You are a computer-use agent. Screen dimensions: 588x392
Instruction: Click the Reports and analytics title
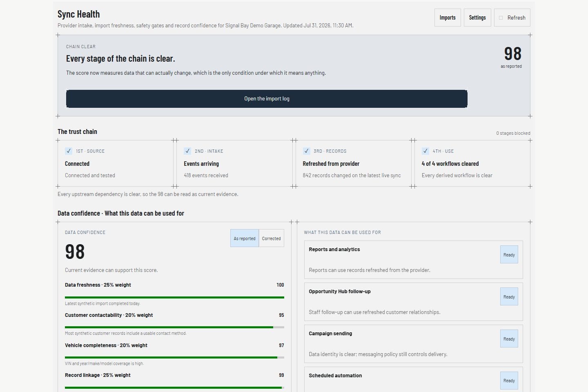point(334,249)
